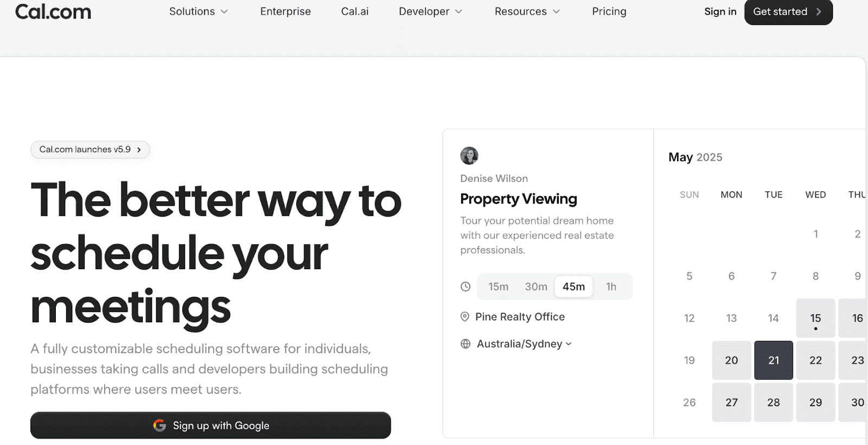Go to the Enterprise page
Viewport: 868px width, 445px height.
(285, 11)
